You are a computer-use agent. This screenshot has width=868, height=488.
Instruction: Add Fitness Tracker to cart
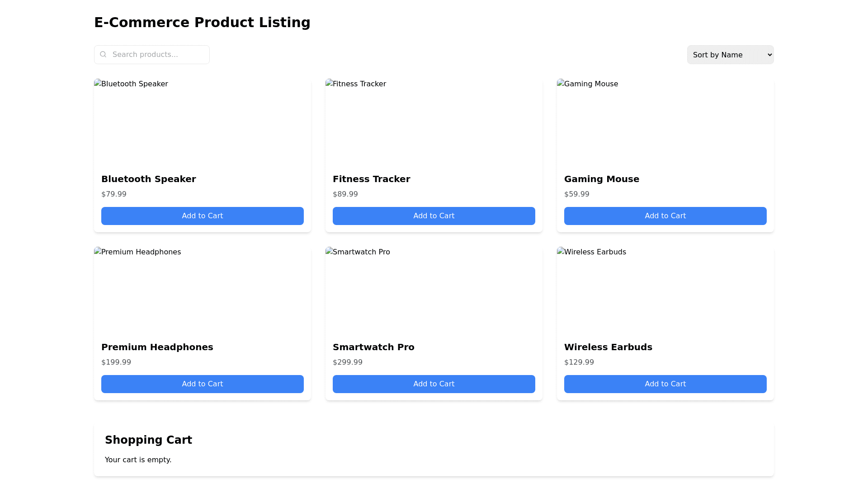coord(434,216)
